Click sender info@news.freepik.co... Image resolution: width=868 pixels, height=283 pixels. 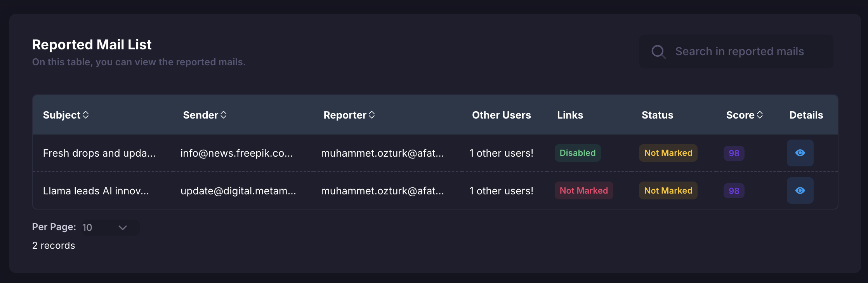click(237, 153)
